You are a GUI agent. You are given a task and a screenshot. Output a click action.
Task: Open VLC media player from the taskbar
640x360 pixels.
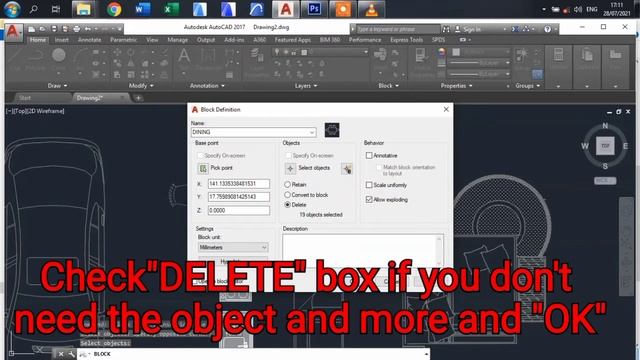point(371,9)
